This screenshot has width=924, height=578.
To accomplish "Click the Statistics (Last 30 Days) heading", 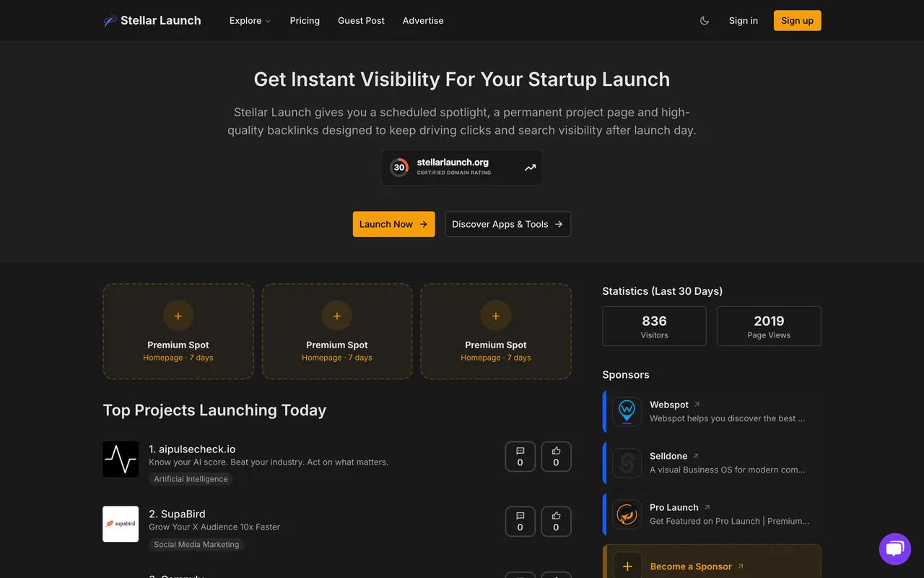I will [663, 291].
